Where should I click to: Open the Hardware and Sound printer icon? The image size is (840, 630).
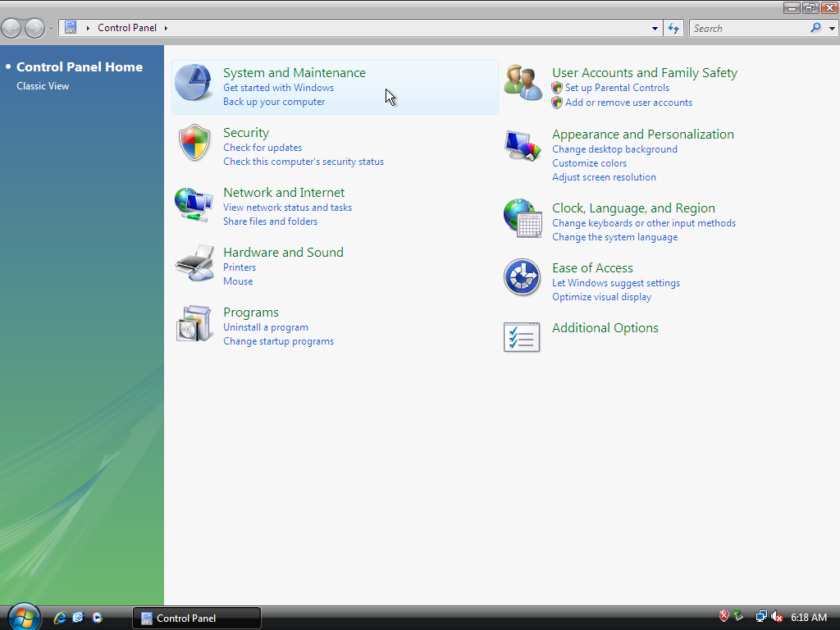pyautogui.click(x=194, y=263)
